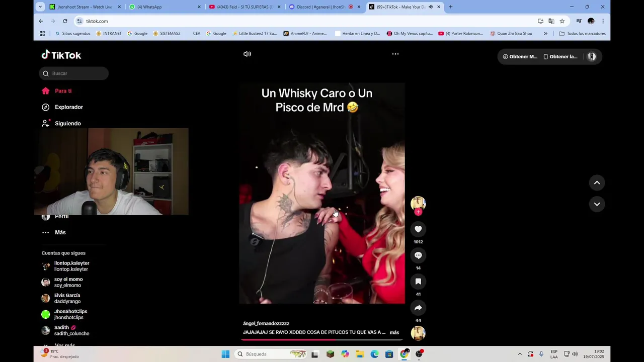Mute the TikTok tab audio icon
Screen dimensions: 644x362
(x=430, y=7)
